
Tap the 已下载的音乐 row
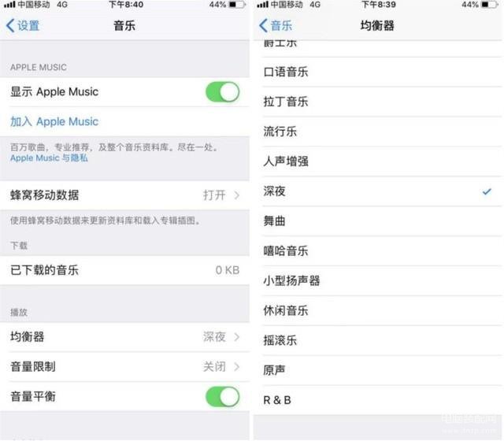[124, 270]
